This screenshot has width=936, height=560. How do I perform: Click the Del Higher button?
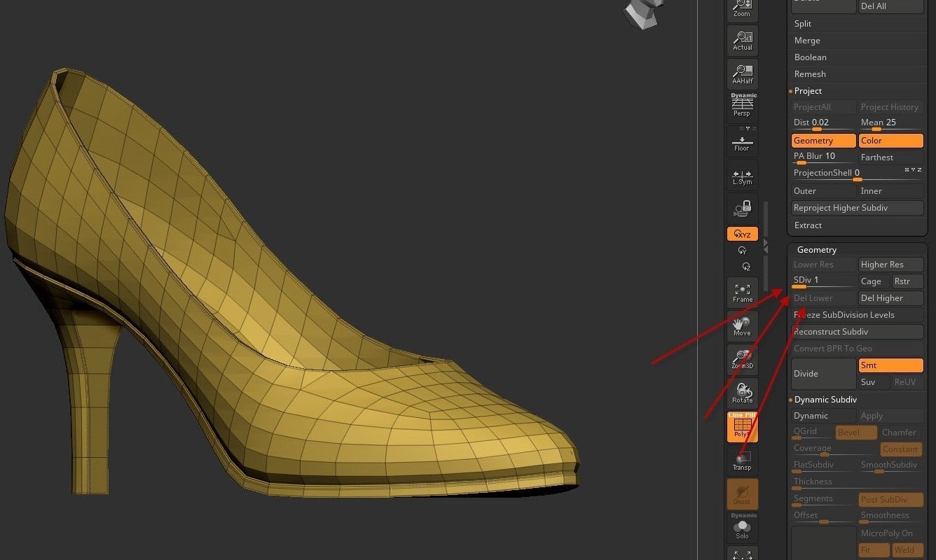pyautogui.click(x=891, y=298)
